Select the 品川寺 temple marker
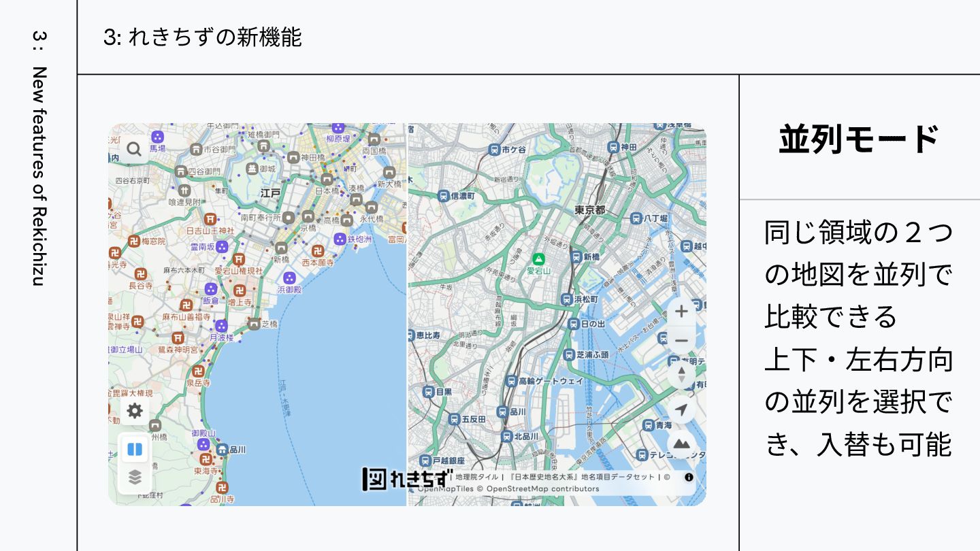The image size is (980, 551). point(222,488)
